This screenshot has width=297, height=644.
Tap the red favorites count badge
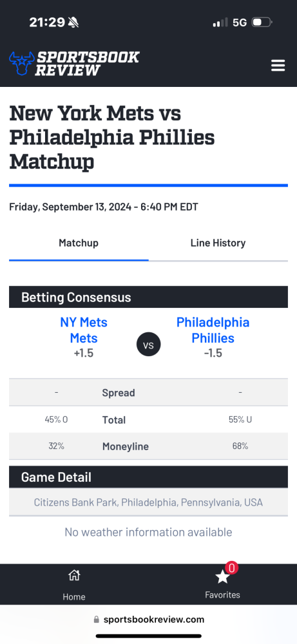232,568
